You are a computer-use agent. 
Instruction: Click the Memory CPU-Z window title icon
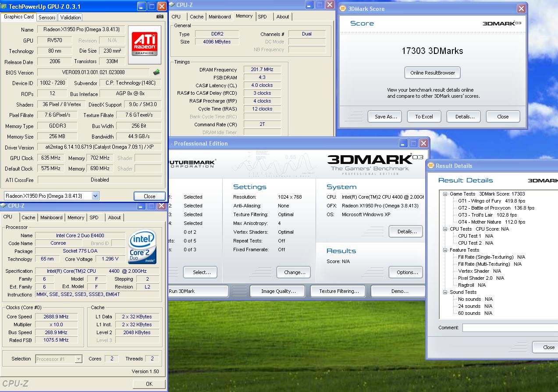point(172,5)
